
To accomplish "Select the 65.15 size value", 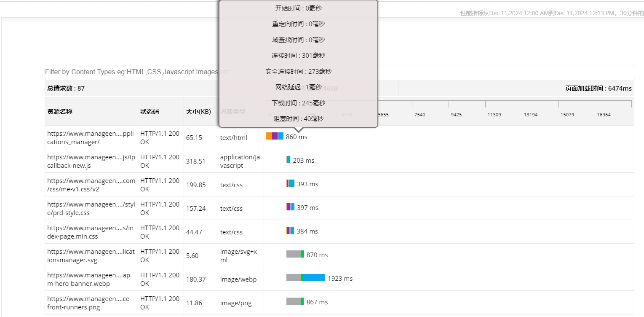I will [194, 137].
